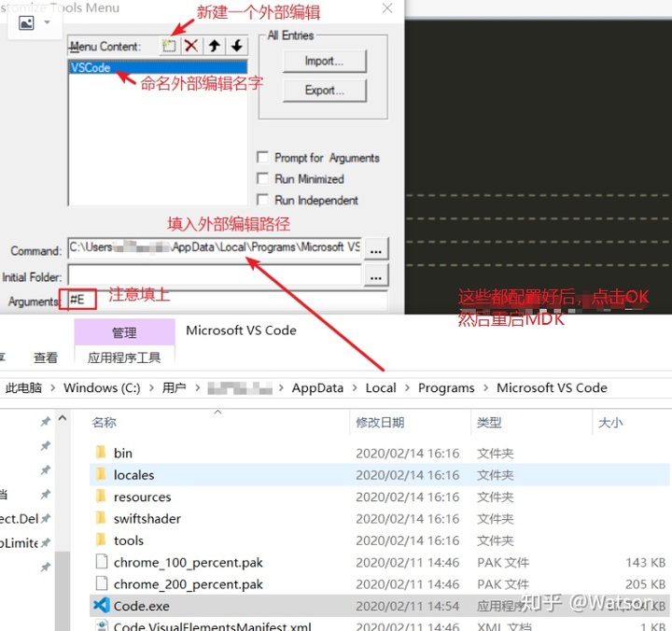The width and height of the screenshot is (672, 631).
Task: Check the Run Independent checkbox
Action: pos(262,200)
